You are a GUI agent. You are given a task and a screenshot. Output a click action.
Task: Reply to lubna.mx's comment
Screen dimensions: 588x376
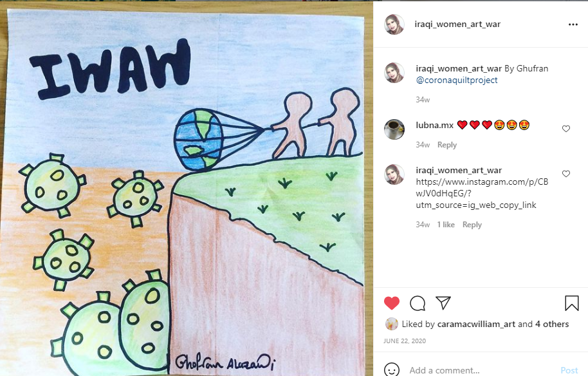click(447, 145)
